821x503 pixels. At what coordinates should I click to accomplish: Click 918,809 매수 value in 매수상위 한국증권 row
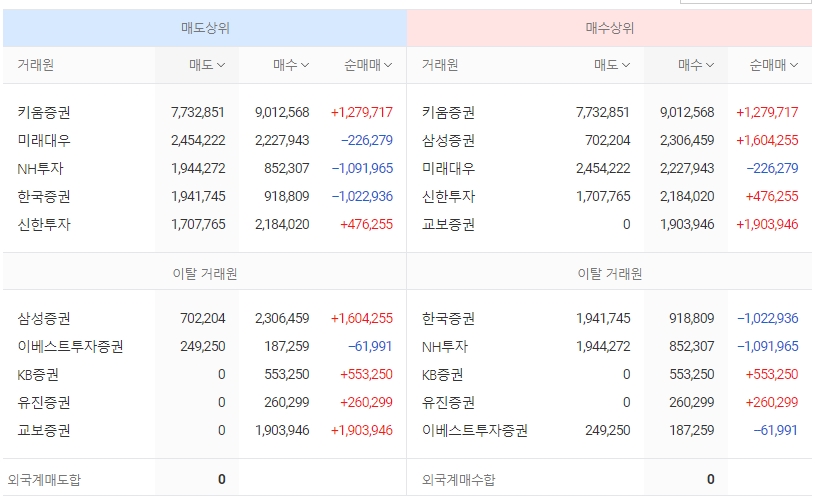click(692, 318)
